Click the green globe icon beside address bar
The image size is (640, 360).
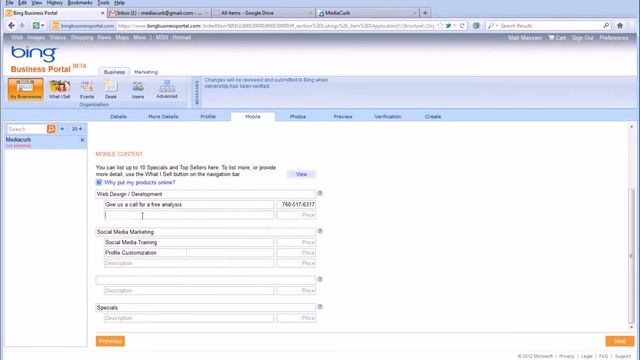coord(476,26)
